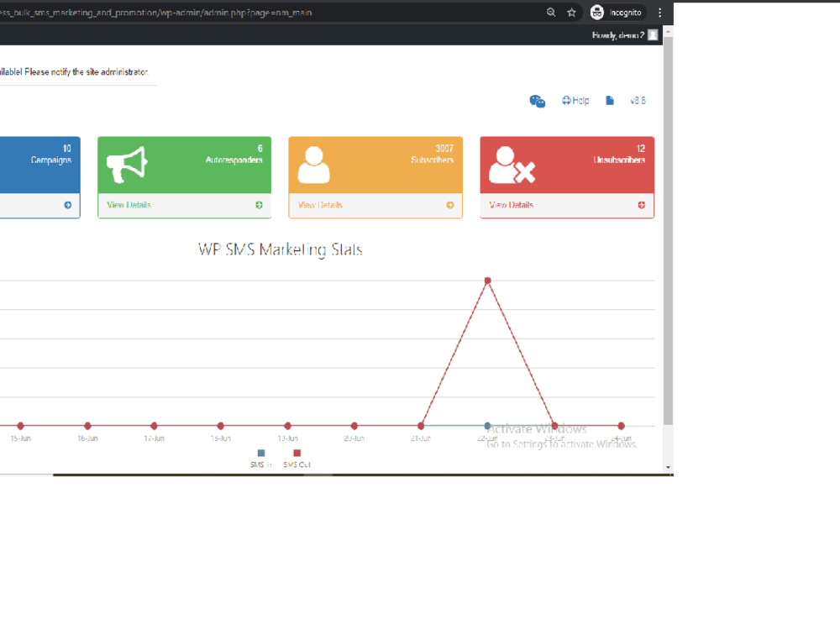Click the 17-Jun data point

pyautogui.click(x=154, y=426)
